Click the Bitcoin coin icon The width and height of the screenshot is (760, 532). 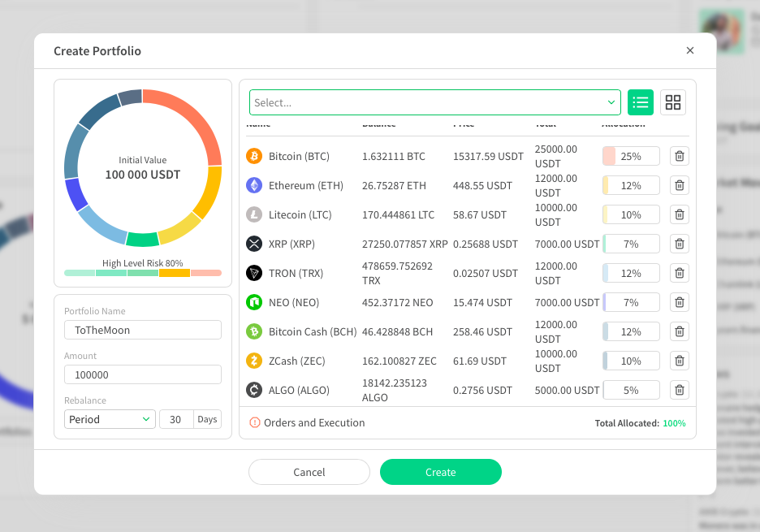click(254, 156)
